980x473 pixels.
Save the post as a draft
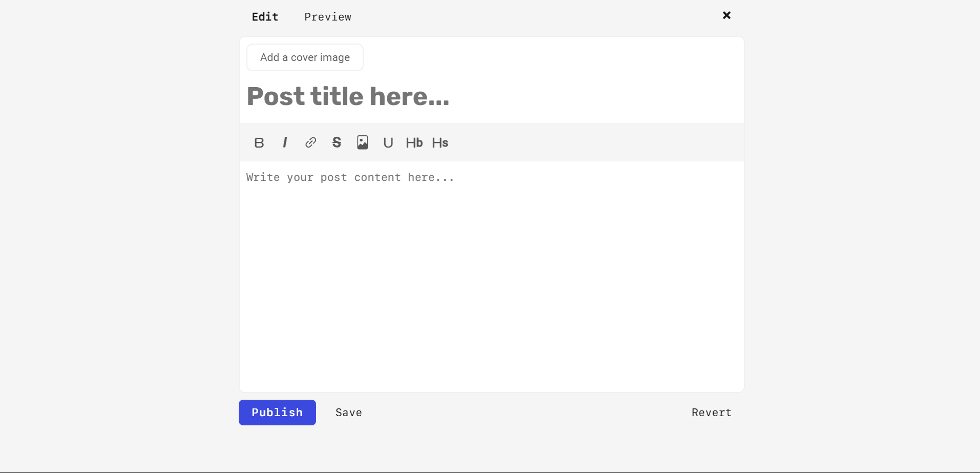[x=349, y=413]
